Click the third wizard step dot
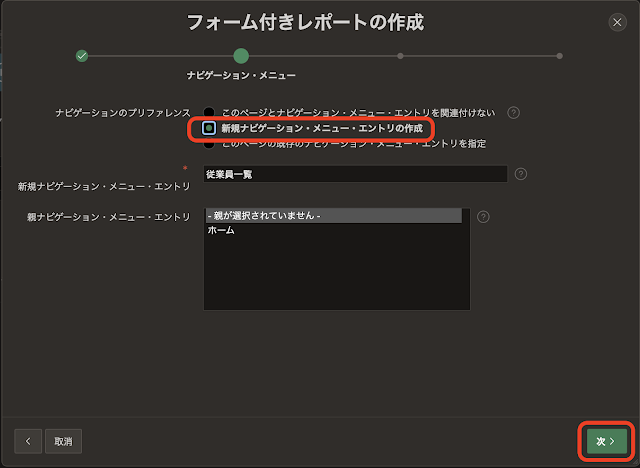This screenshot has height=468, width=640. [x=400, y=56]
